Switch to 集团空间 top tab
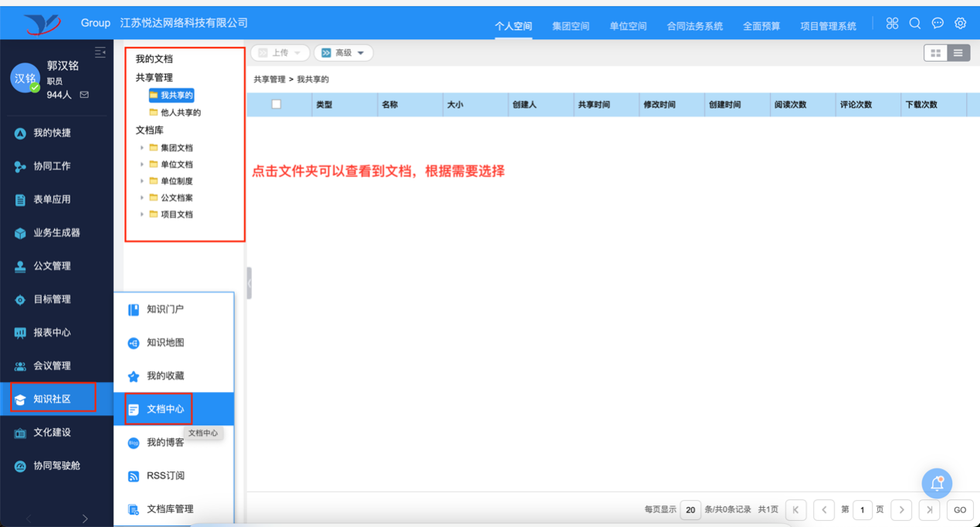 [x=571, y=26]
